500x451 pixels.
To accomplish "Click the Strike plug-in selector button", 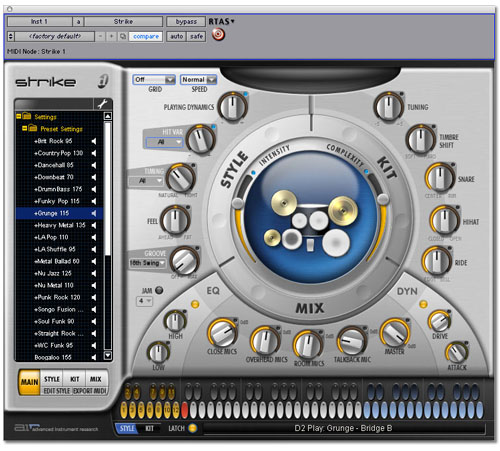I will tap(123, 22).
